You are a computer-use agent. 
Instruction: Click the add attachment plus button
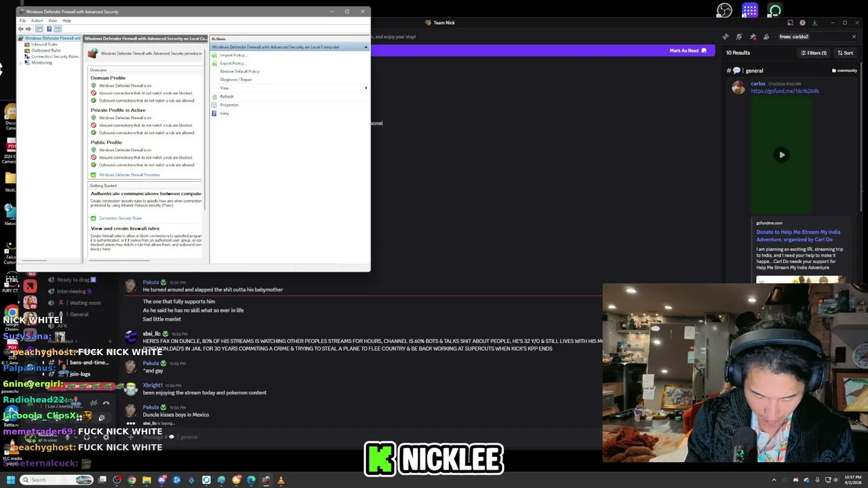(131, 437)
